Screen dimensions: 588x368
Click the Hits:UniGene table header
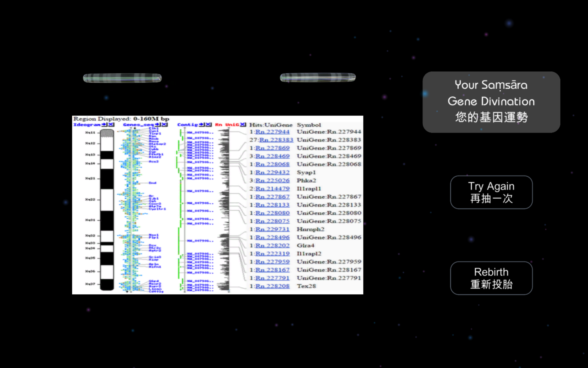click(271, 125)
